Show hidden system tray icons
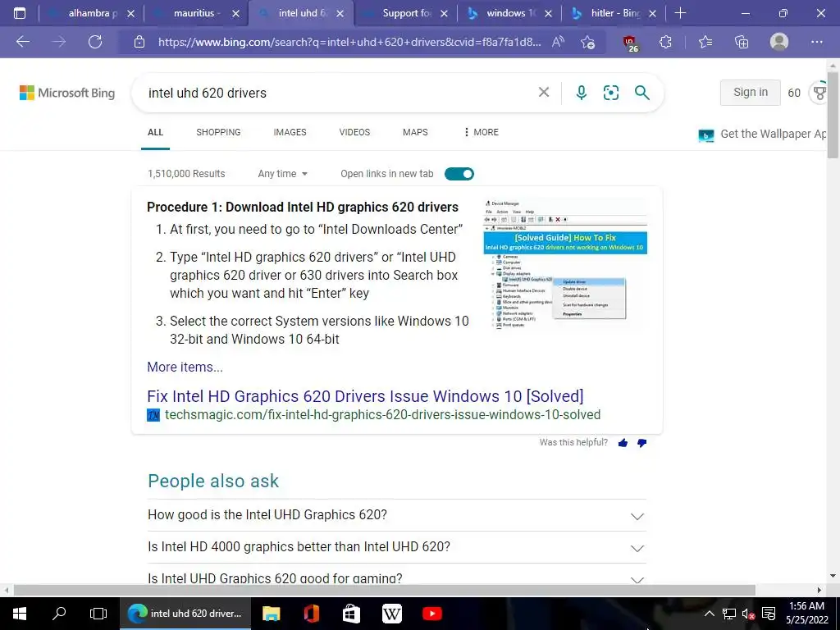Screen dimensions: 840x630 pyautogui.click(x=709, y=614)
